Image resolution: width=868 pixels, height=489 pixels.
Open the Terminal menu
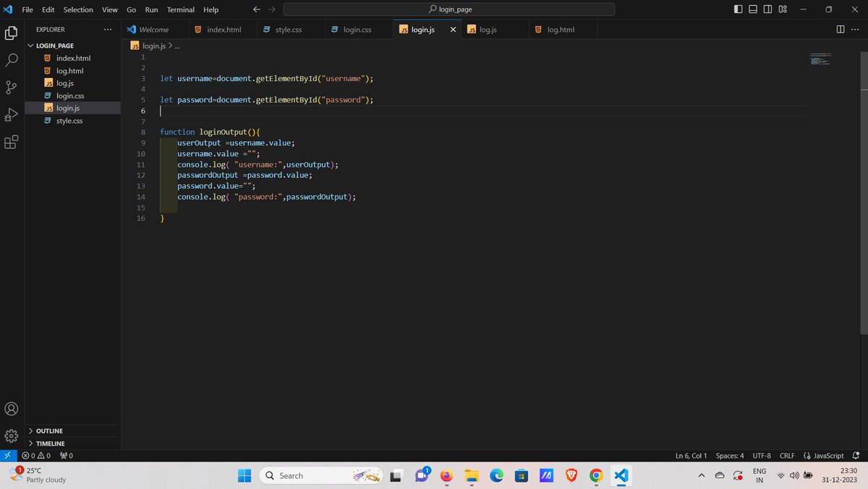tap(181, 9)
